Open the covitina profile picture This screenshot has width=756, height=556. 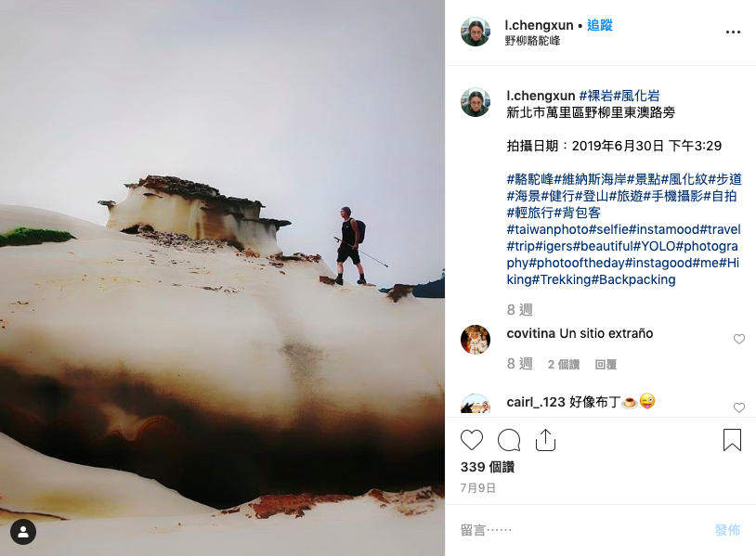click(476, 339)
